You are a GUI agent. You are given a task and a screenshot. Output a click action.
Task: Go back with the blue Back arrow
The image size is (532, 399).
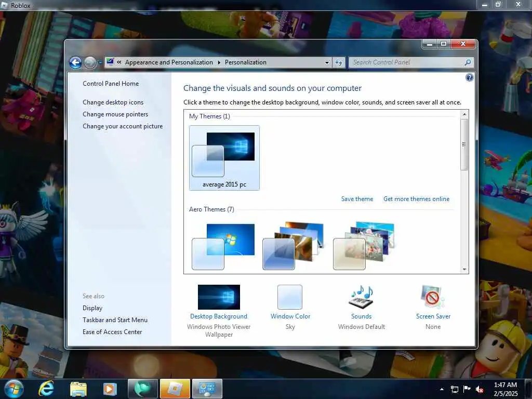point(75,63)
